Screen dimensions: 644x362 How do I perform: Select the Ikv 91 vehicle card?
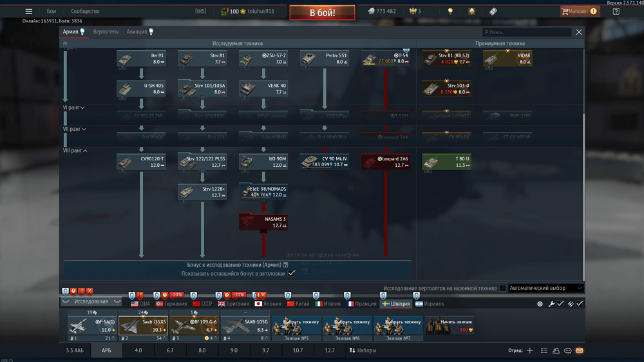click(x=141, y=59)
